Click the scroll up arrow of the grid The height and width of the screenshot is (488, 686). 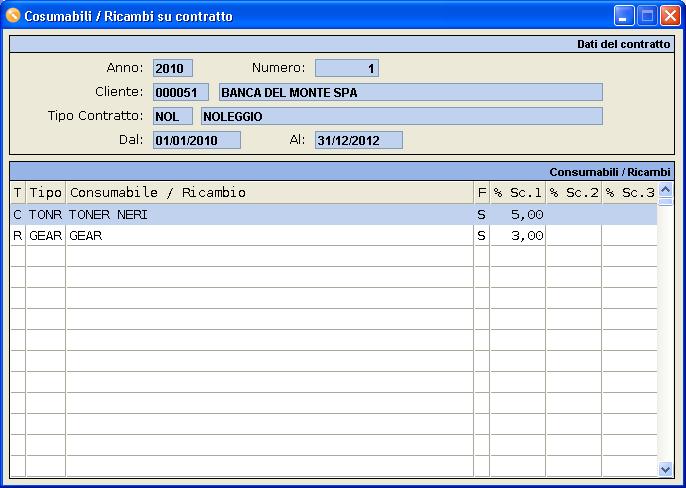pos(665,190)
